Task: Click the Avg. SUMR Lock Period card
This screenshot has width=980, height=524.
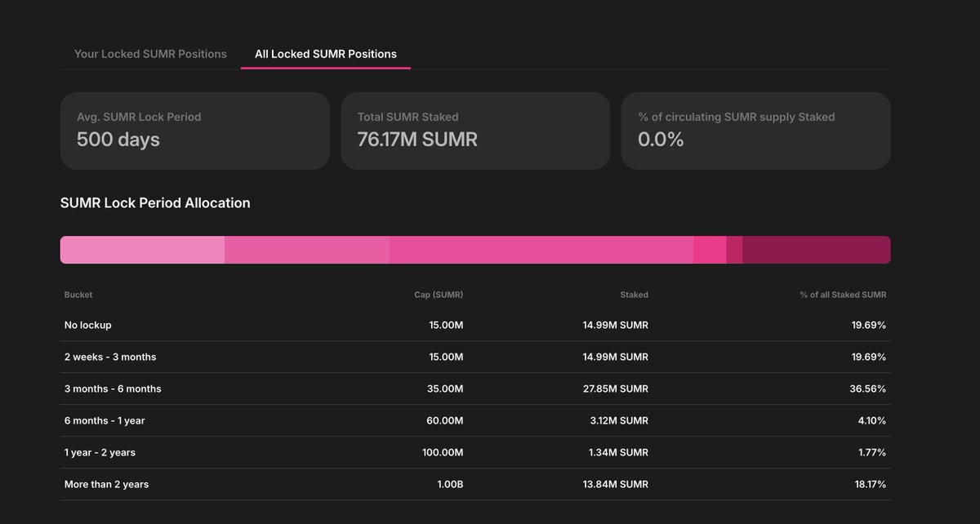Action: [195, 131]
